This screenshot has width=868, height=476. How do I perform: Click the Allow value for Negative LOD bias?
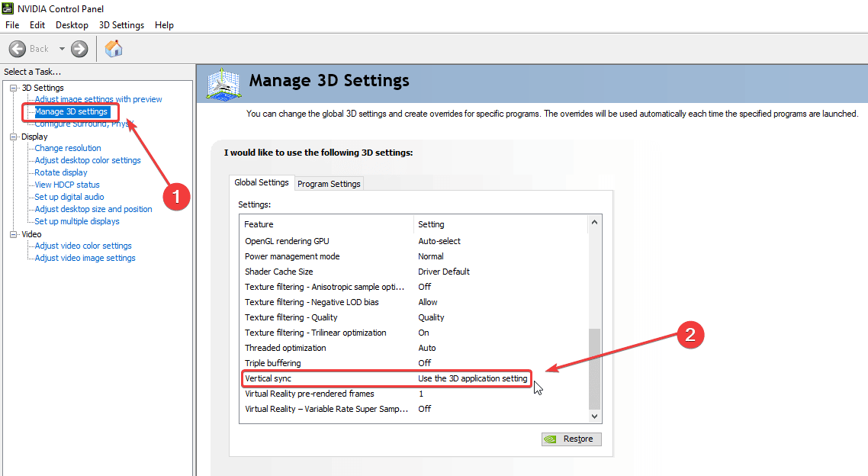427,302
